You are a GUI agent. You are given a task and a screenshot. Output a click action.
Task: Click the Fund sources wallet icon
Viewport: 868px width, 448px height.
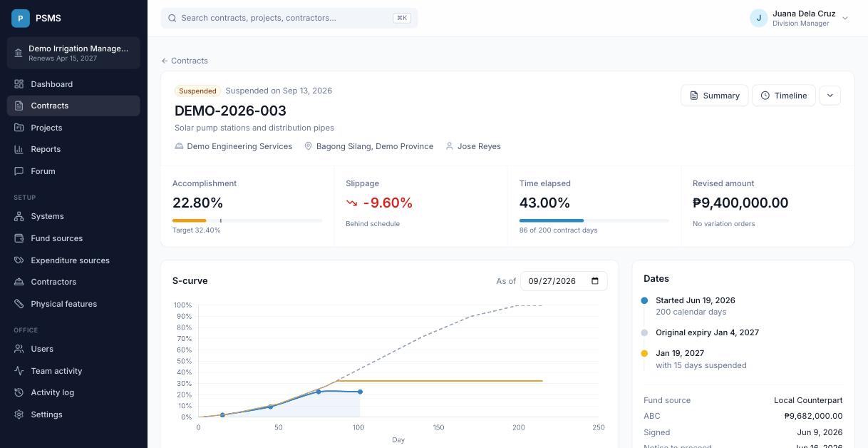coord(19,238)
